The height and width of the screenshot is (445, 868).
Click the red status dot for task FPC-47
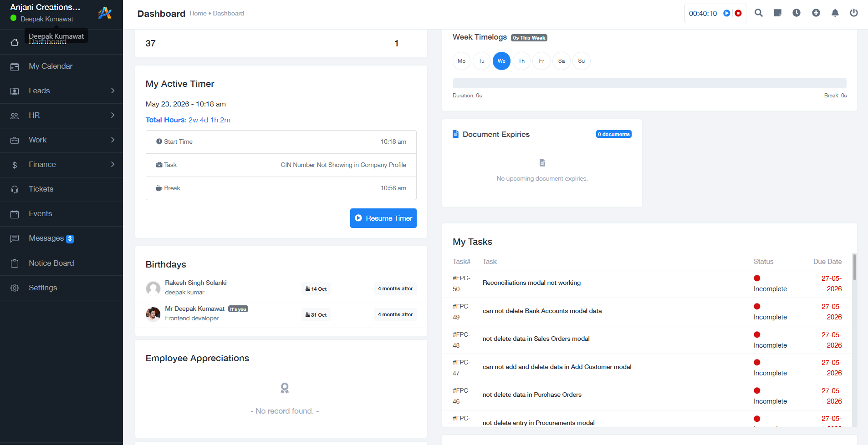point(757,362)
